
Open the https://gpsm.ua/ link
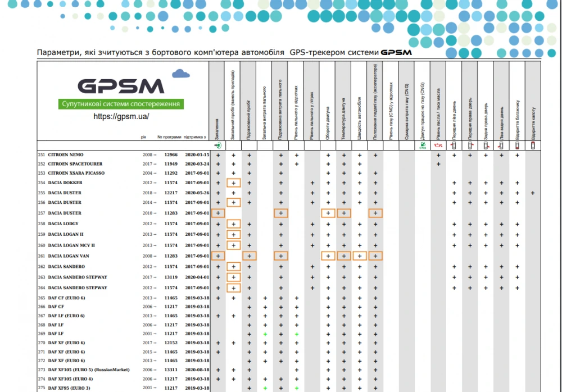point(121,117)
